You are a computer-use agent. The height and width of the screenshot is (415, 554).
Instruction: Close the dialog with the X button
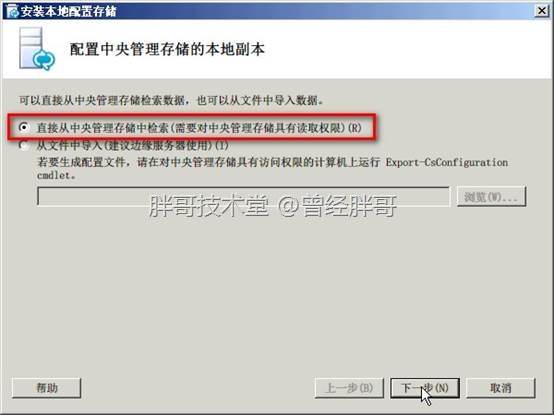(541, 11)
